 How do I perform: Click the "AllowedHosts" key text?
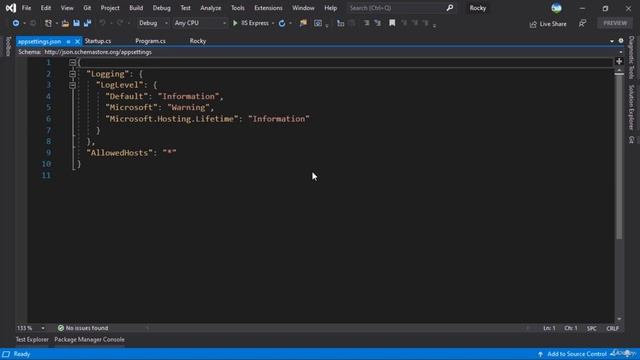click(x=120, y=153)
